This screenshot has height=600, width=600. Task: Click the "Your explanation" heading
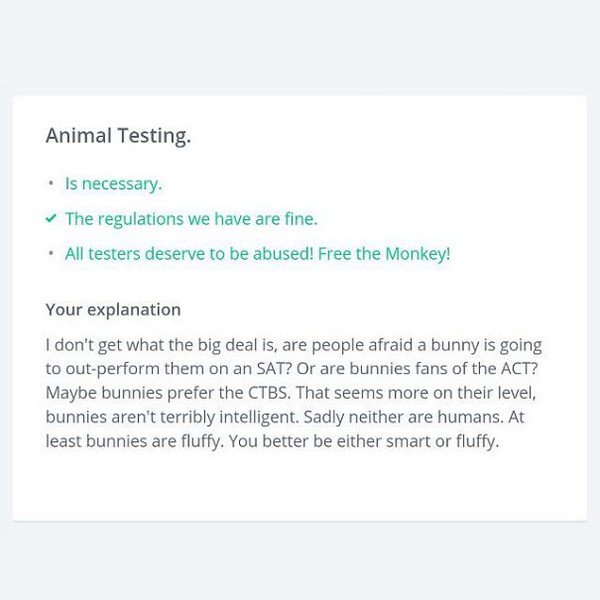tap(113, 309)
